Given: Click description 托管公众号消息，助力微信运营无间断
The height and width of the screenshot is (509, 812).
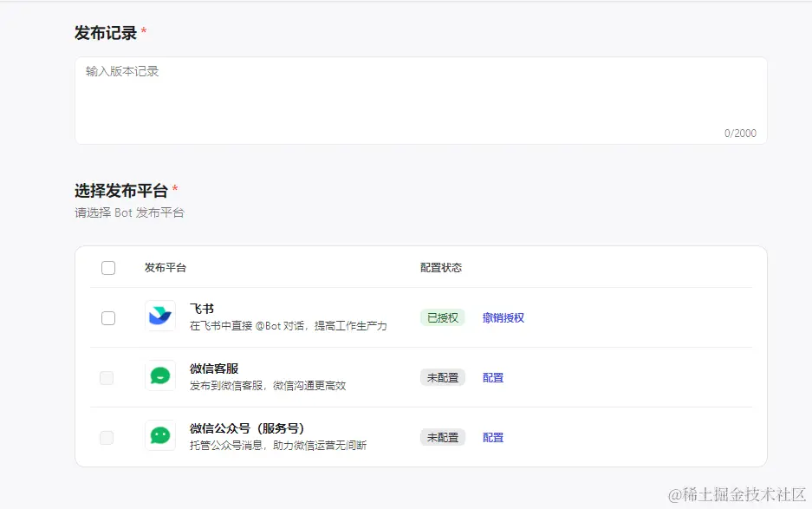Looking at the screenshot, I should (x=278, y=445).
